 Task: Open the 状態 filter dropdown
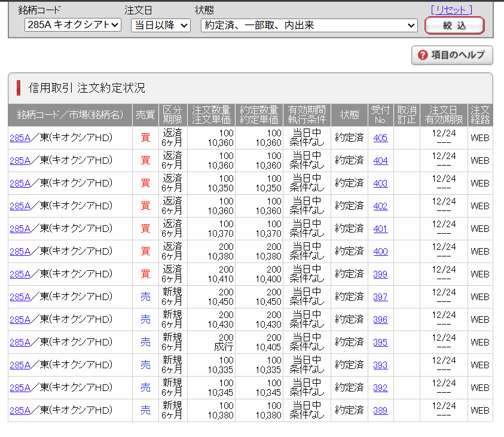coord(309,25)
